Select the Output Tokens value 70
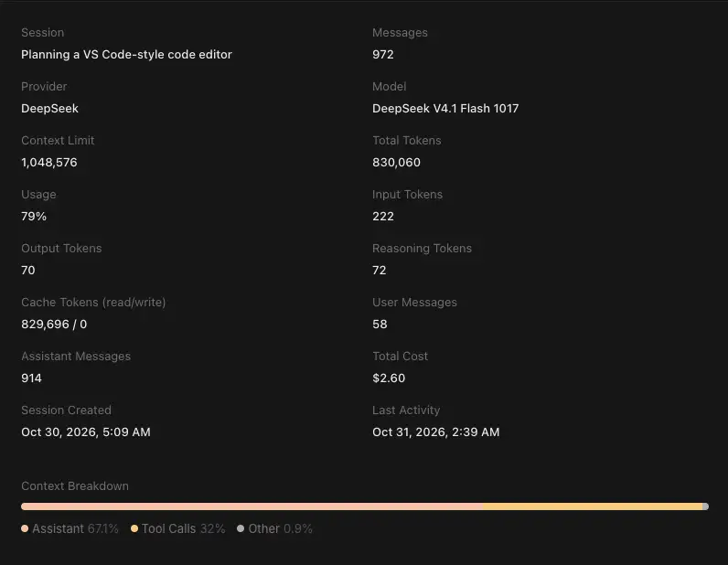The height and width of the screenshot is (565, 728). coord(28,270)
